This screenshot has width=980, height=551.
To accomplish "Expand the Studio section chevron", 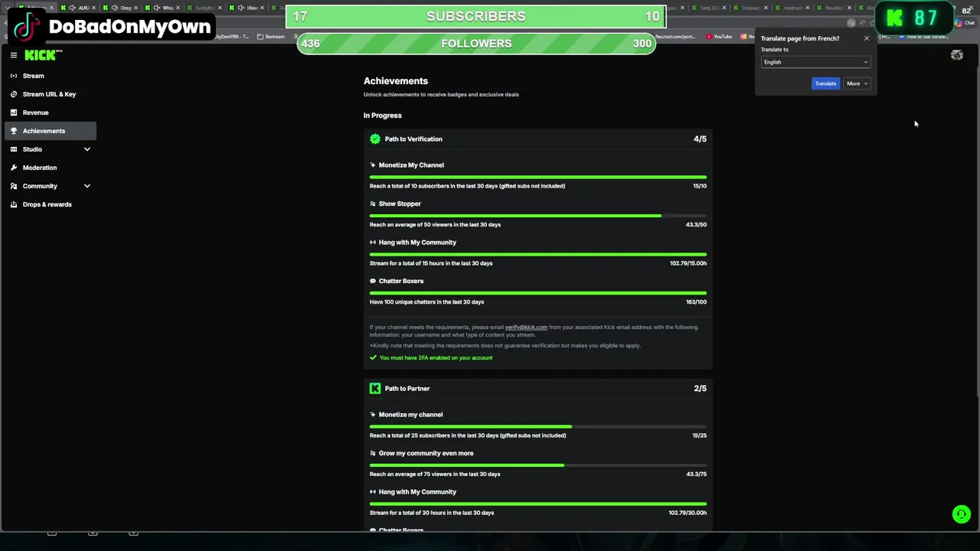I will pos(87,149).
